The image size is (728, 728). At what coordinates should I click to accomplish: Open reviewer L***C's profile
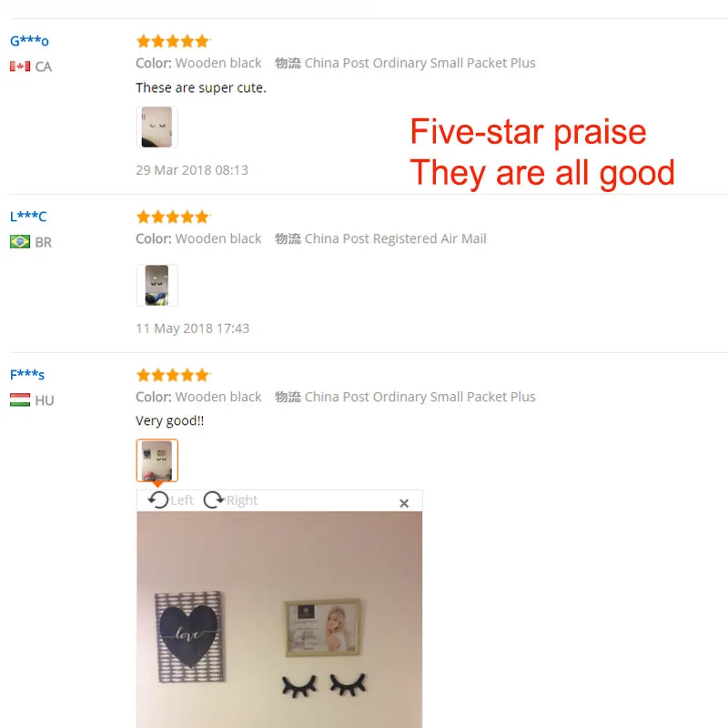[x=28, y=217]
